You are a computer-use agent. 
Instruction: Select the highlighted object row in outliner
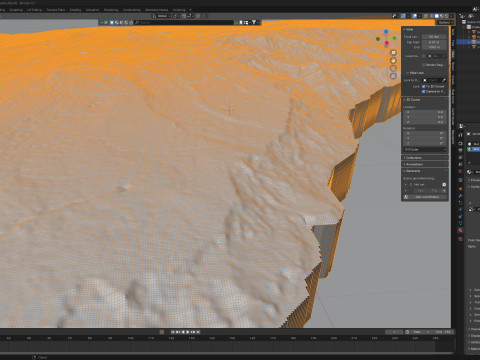click(x=468, y=42)
